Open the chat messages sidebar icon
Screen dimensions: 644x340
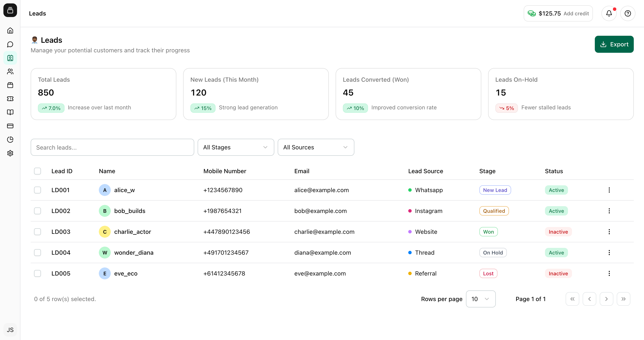point(10,44)
